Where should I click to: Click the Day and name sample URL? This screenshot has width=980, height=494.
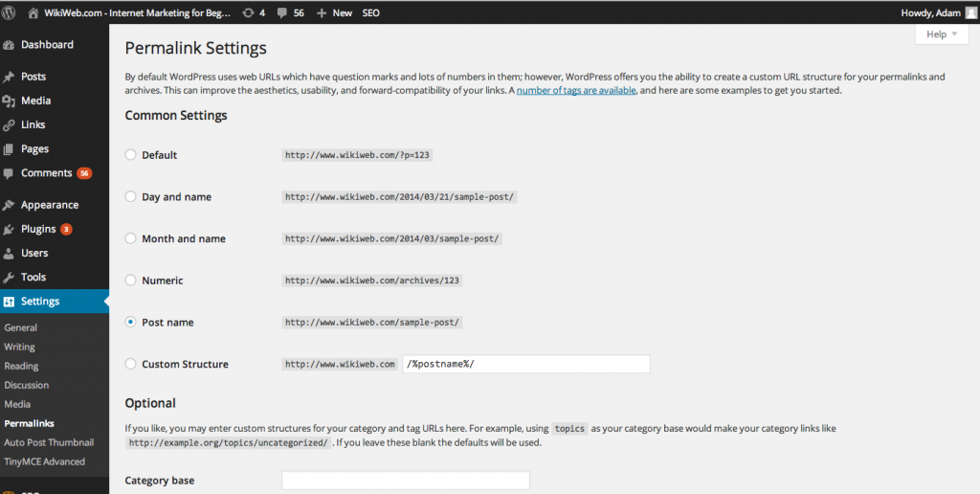tap(399, 197)
